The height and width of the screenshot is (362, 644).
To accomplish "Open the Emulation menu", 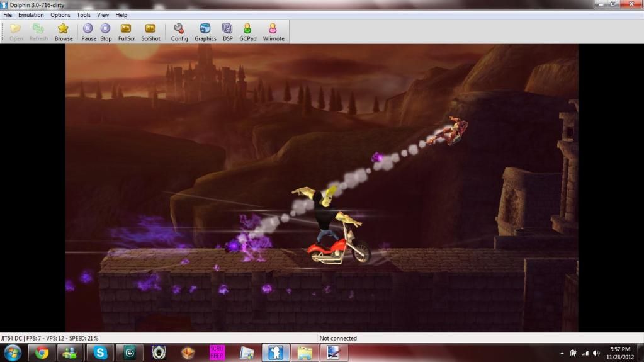I will pos(31,14).
